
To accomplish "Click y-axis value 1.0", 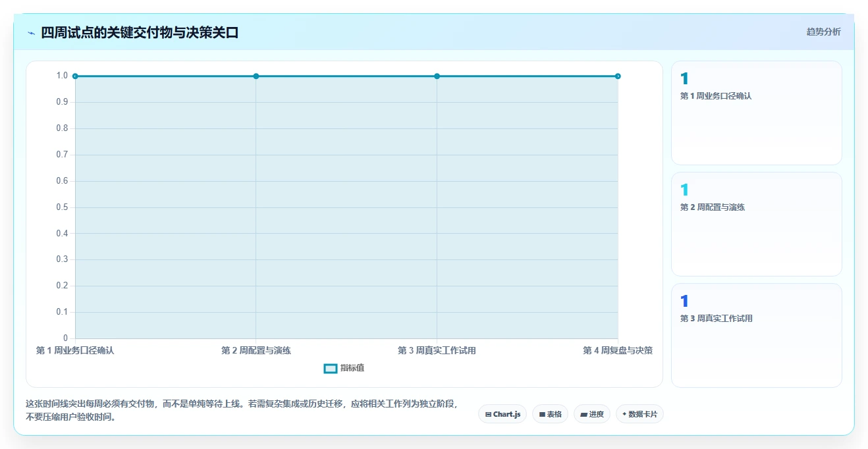I will 62,76.
